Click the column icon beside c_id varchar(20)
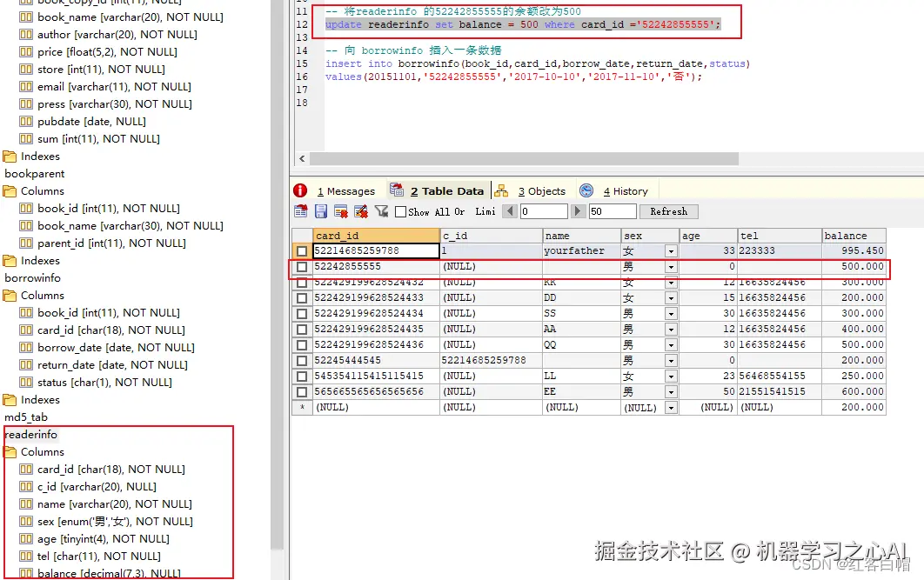The image size is (924, 580). coord(26,486)
